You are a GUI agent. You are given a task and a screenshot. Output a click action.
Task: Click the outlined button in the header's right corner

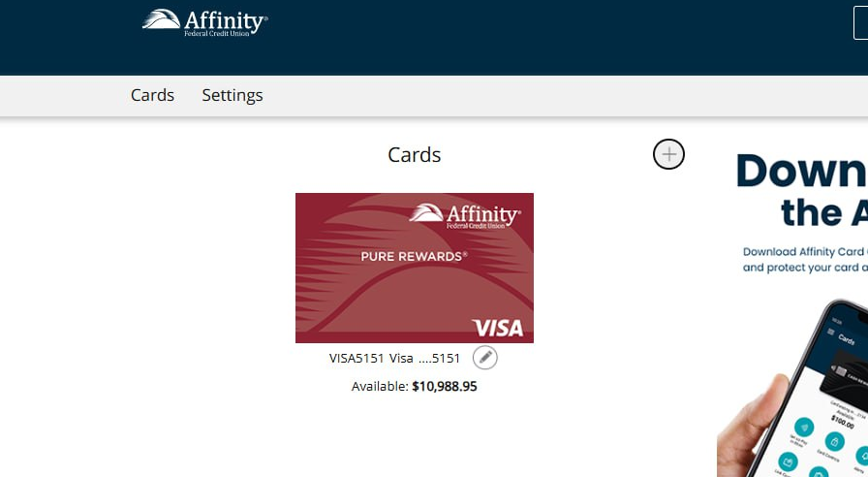(860, 22)
